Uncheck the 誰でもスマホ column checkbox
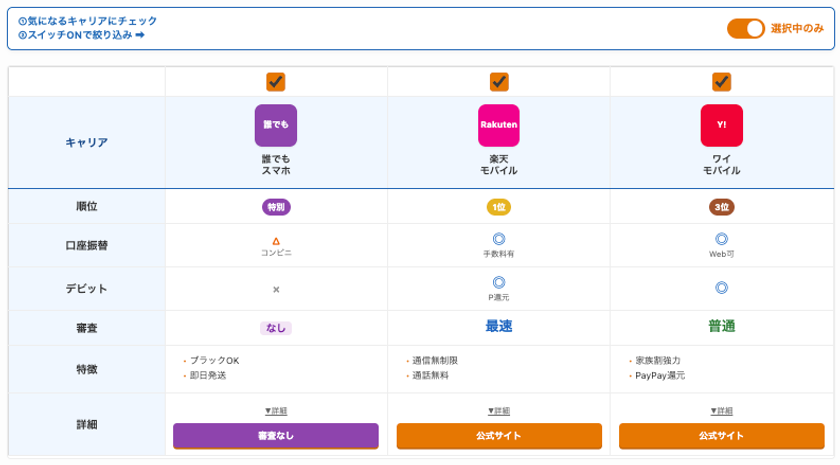The width and height of the screenshot is (840, 465). pos(276,82)
